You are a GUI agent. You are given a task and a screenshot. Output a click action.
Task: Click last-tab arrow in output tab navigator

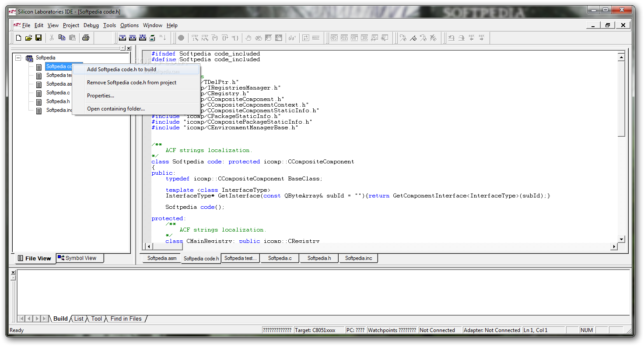point(45,319)
